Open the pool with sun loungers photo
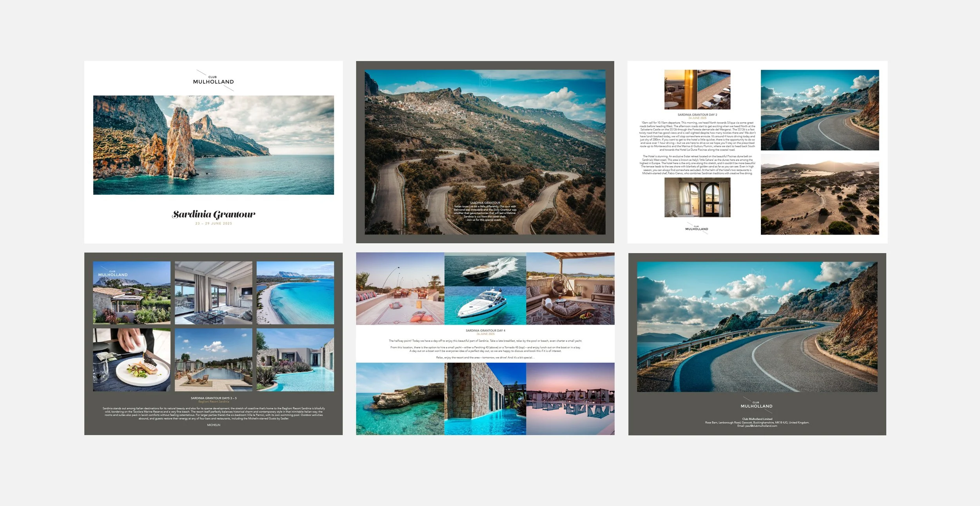Viewport: 980px width, 506px height. [x=213, y=360]
